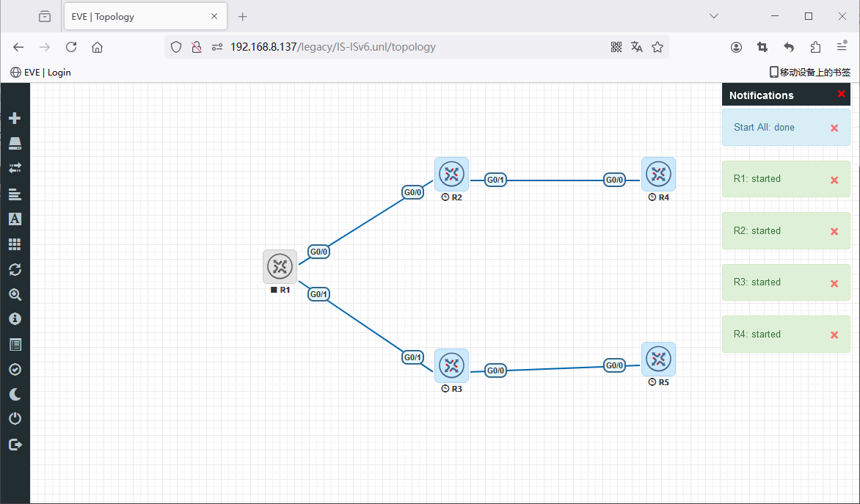The height and width of the screenshot is (504, 860).
Task: Close the Notifications panel with red X
Action: pyautogui.click(x=841, y=94)
